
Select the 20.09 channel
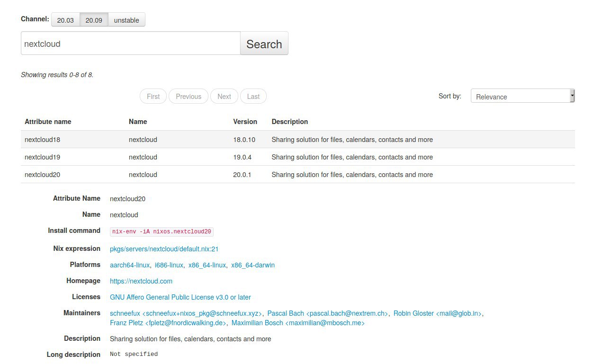(x=94, y=20)
